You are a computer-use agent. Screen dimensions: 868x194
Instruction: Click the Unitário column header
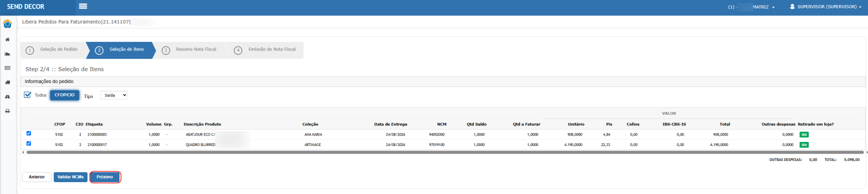[576, 124]
